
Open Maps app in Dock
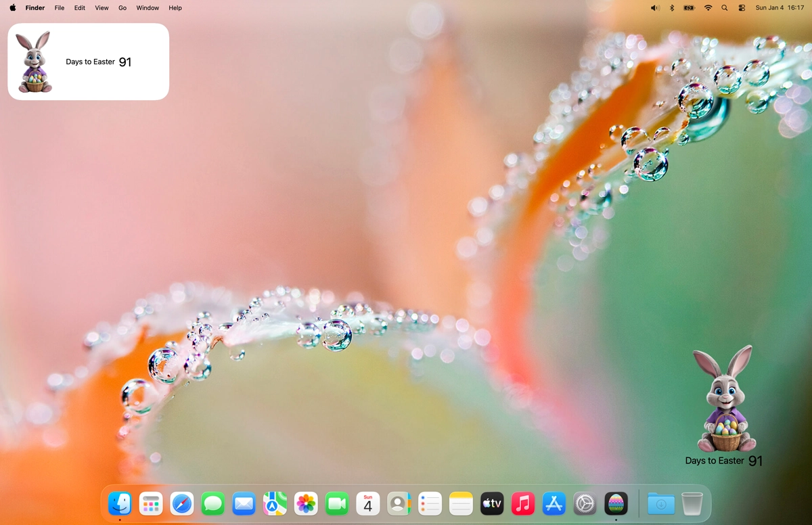275,503
